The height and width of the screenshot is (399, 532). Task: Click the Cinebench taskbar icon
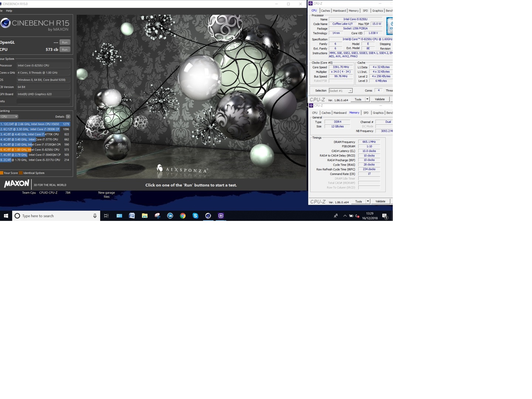[208, 216]
